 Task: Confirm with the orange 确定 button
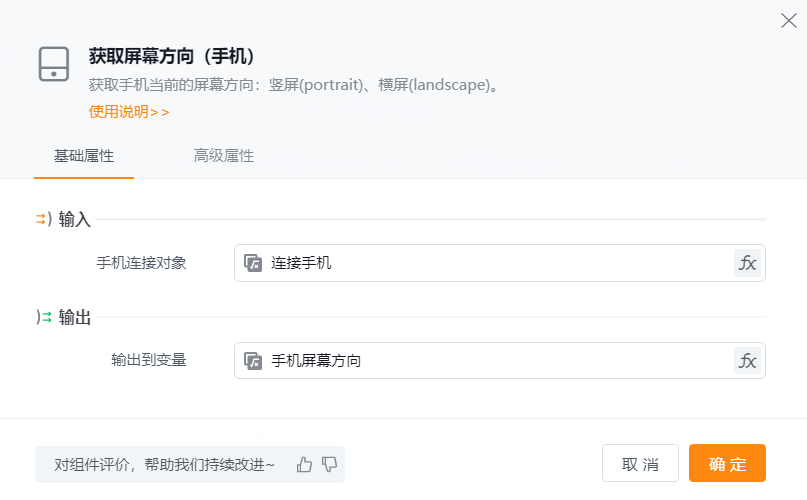(727, 464)
